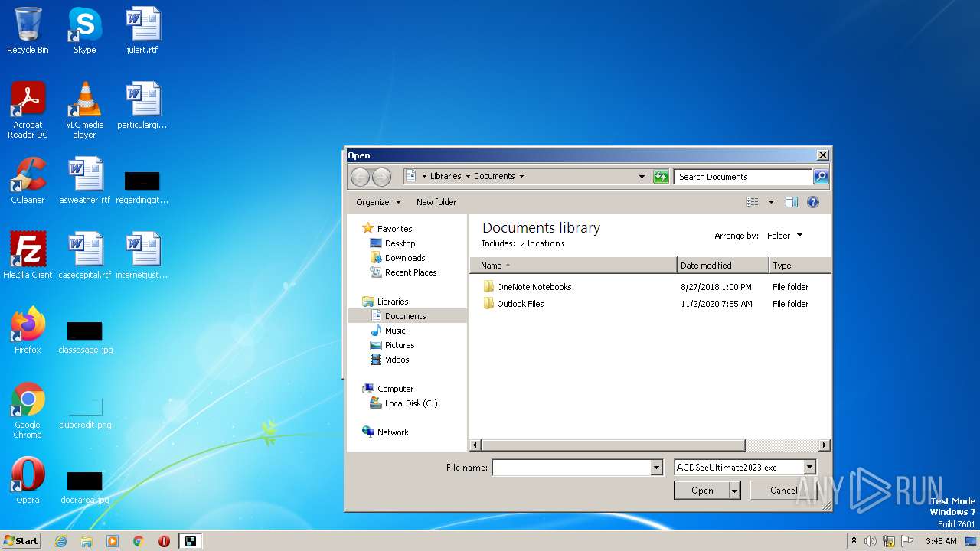
Task: Click the search magnifier icon
Action: click(820, 177)
